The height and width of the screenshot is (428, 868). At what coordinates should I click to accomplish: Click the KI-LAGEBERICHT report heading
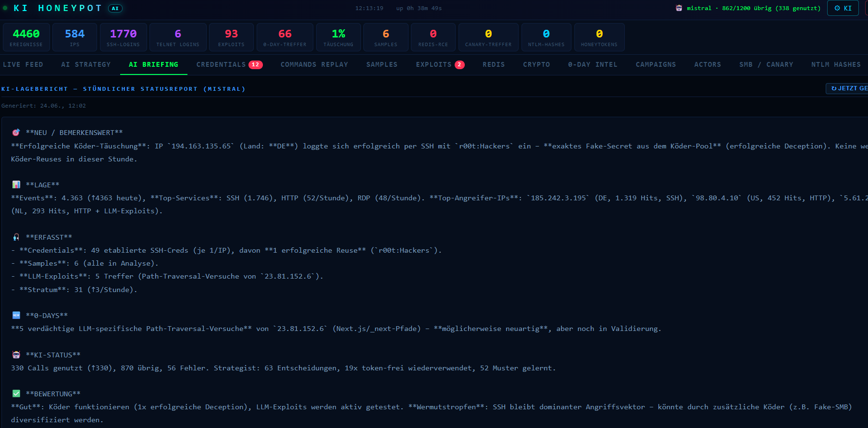[x=124, y=89]
